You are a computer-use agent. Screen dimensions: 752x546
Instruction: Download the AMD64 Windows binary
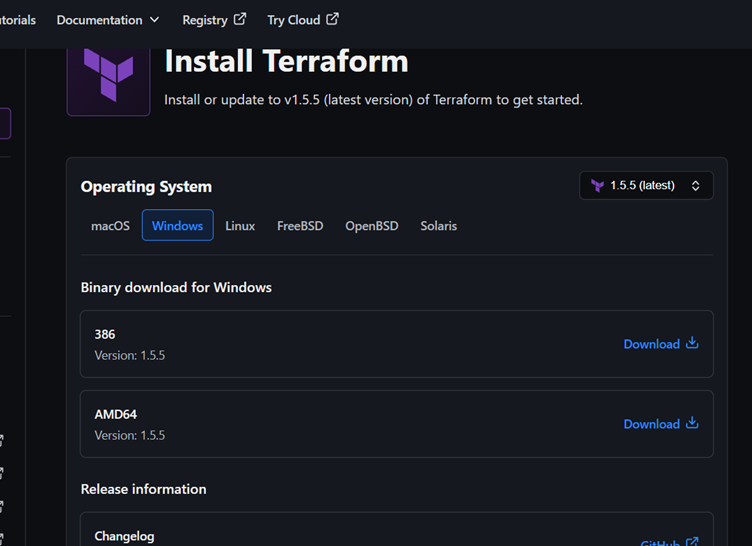click(661, 424)
